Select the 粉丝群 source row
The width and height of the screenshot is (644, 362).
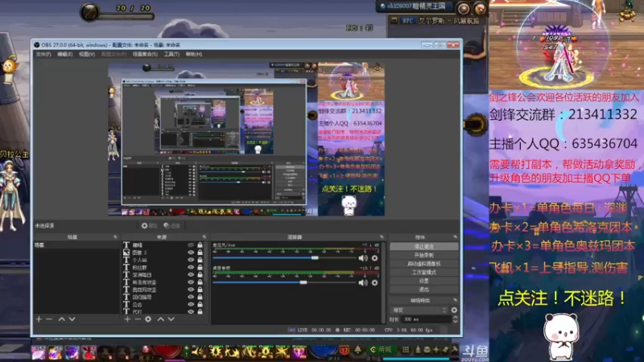(x=164, y=267)
